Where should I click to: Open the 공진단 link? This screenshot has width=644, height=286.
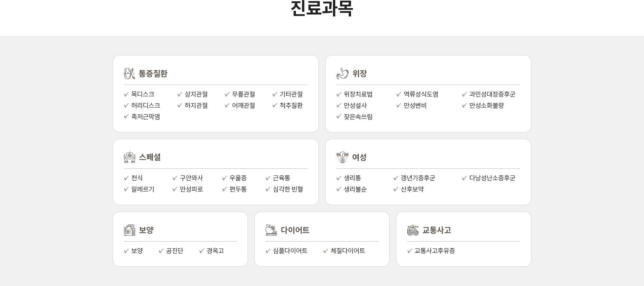pyautogui.click(x=175, y=251)
